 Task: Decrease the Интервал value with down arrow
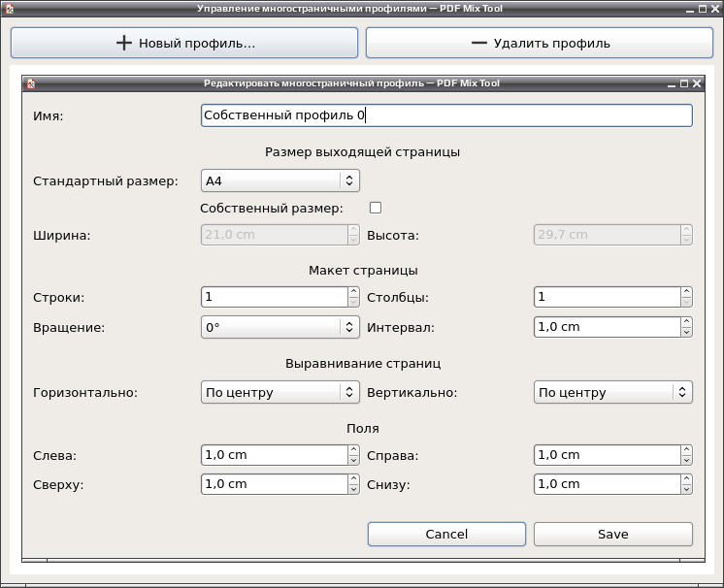[686, 332]
